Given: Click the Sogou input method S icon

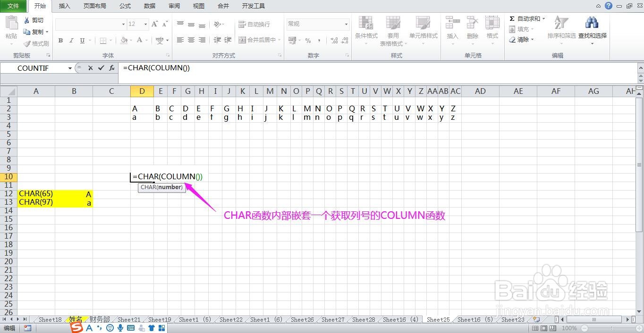Looking at the screenshot, I should (x=76, y=328).
